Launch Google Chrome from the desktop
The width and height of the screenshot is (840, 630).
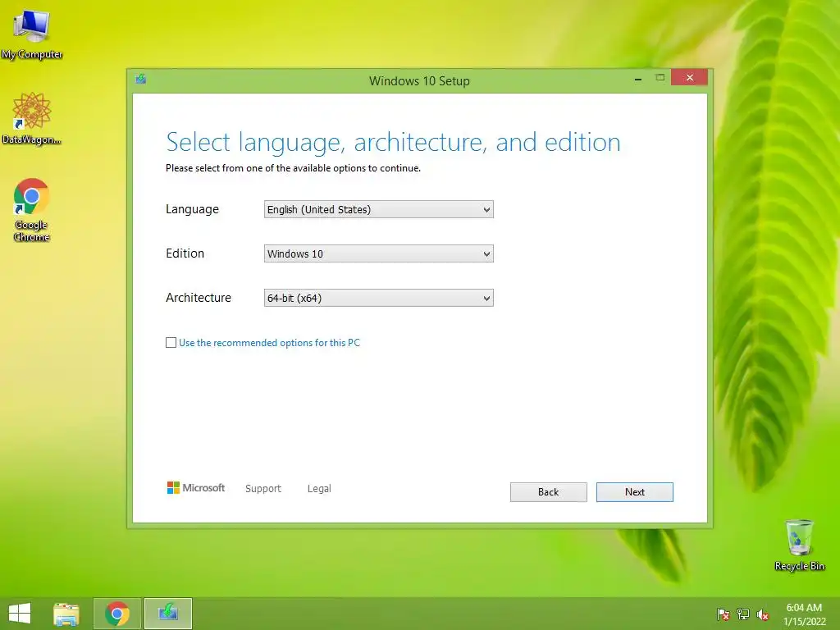[x=32, y=209]
